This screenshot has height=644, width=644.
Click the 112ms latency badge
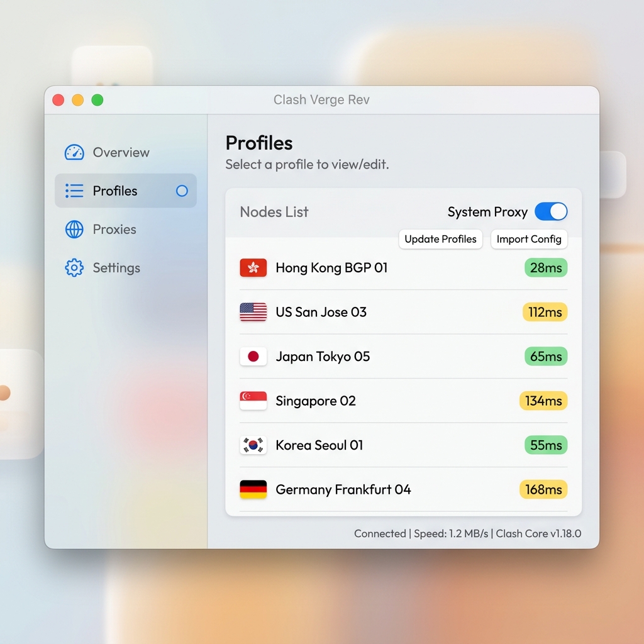545,312
